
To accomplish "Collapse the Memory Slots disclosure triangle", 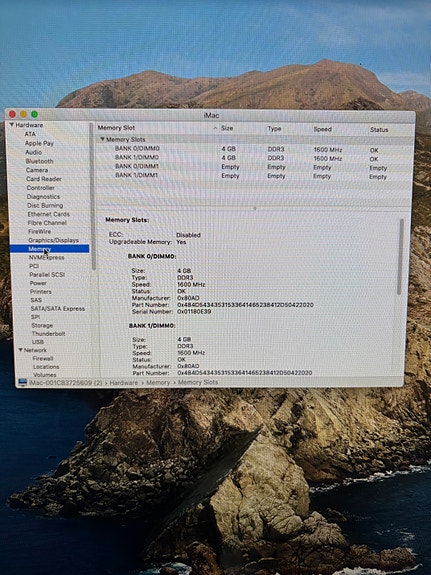I will click(103, 139).
